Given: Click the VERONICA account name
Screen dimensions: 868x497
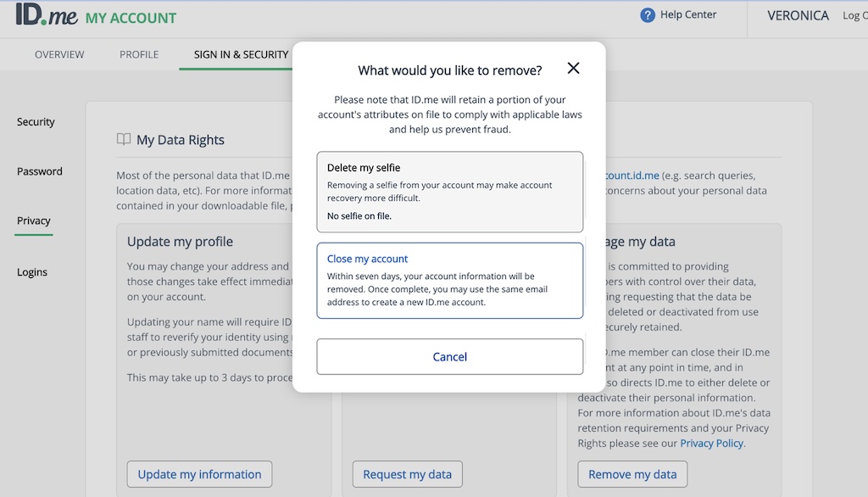Looking at the screenshot, I should [797, 14].
